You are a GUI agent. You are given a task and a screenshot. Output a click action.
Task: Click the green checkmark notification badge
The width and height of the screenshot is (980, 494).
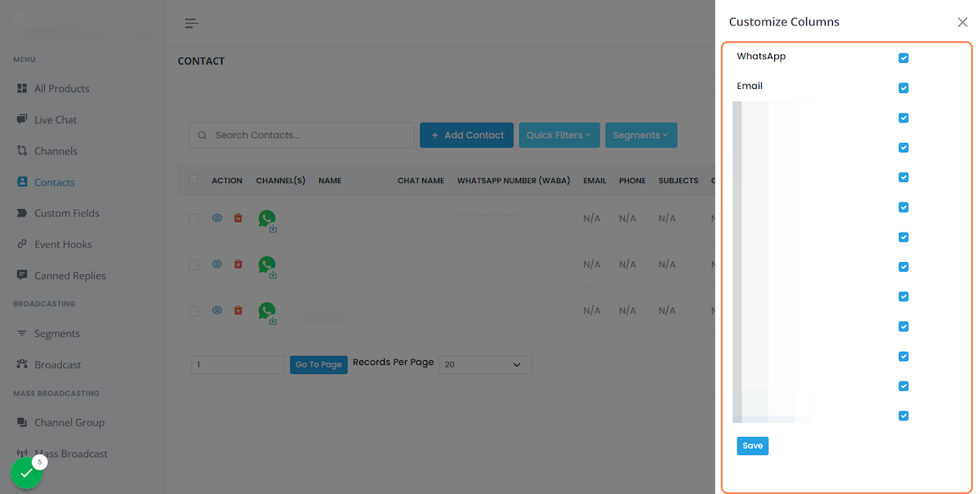[26, 473]
